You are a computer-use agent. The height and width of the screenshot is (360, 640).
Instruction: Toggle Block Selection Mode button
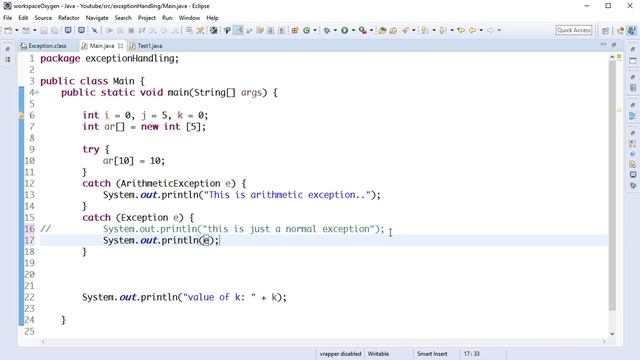270,30
